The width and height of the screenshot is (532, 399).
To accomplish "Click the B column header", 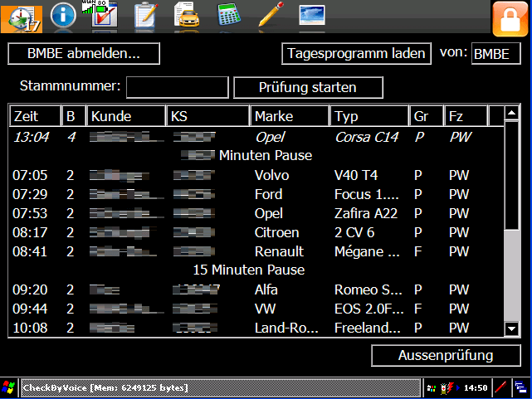I will [x=73, y=116].
